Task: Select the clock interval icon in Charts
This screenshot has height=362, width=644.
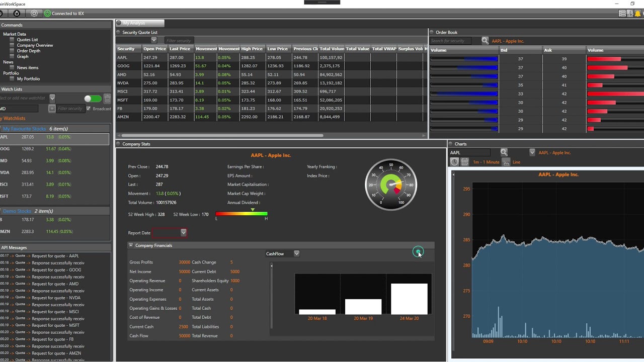Action: pos(454,162)
